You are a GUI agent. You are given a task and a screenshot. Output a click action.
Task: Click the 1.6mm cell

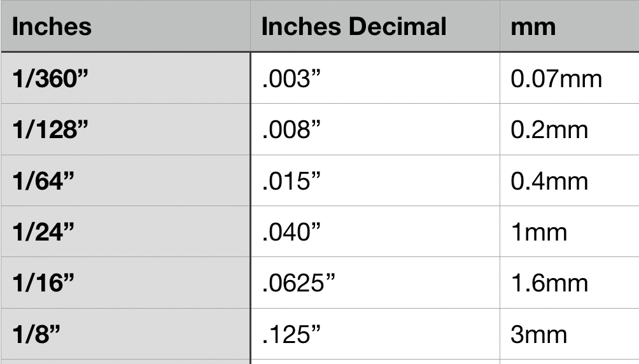tap(549, 283)
